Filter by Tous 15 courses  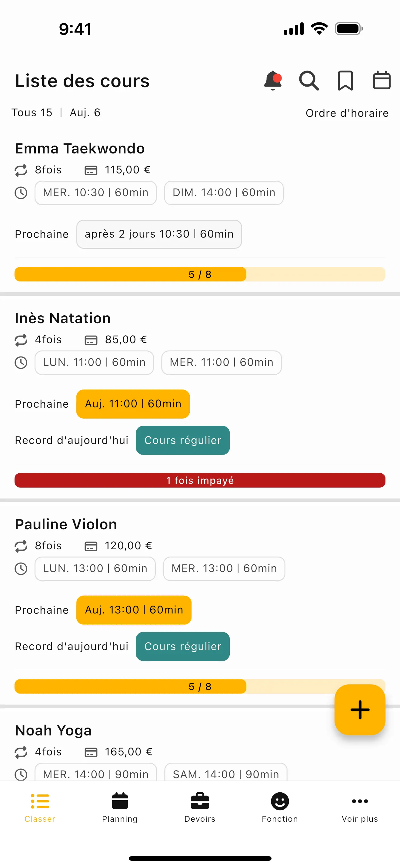click(32, 113)
